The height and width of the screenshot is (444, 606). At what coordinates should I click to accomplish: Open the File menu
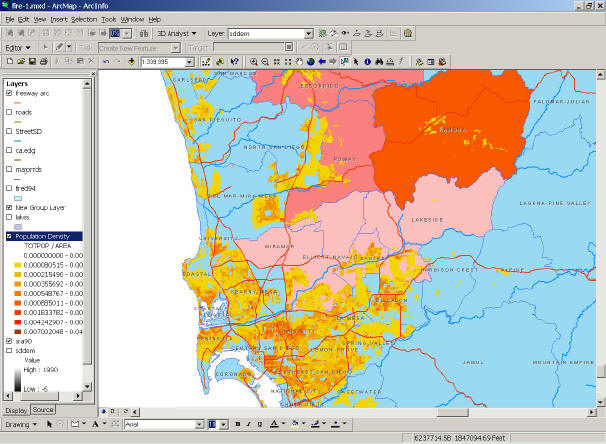pyautogui.click(x=10, y=19)
